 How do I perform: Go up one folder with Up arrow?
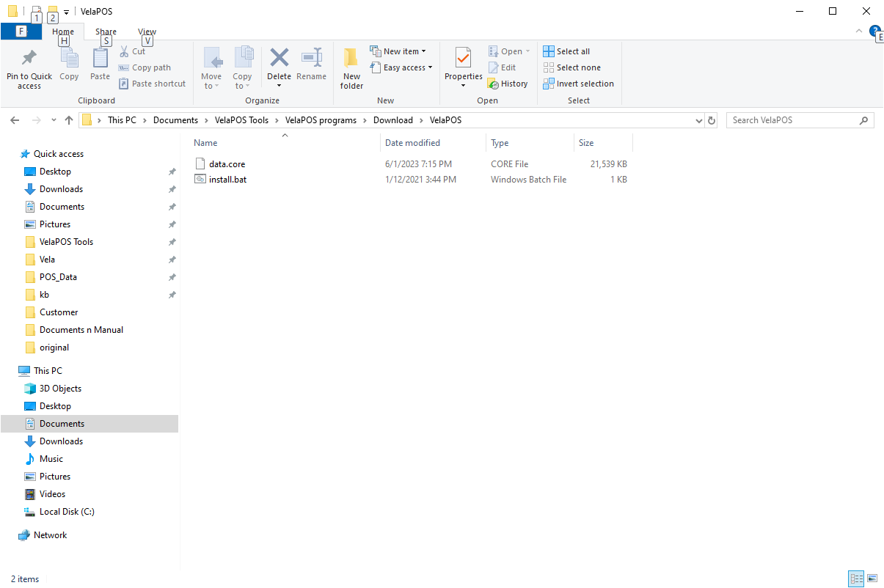[69, 120]
